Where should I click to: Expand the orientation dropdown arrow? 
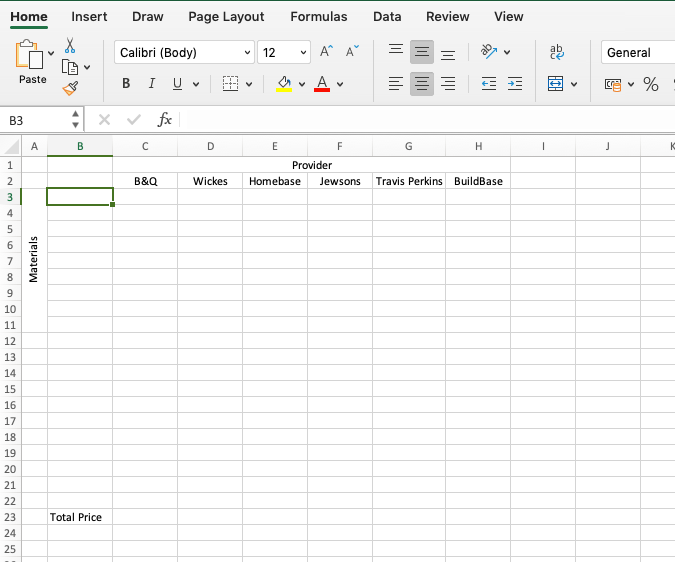coord(507,52)
